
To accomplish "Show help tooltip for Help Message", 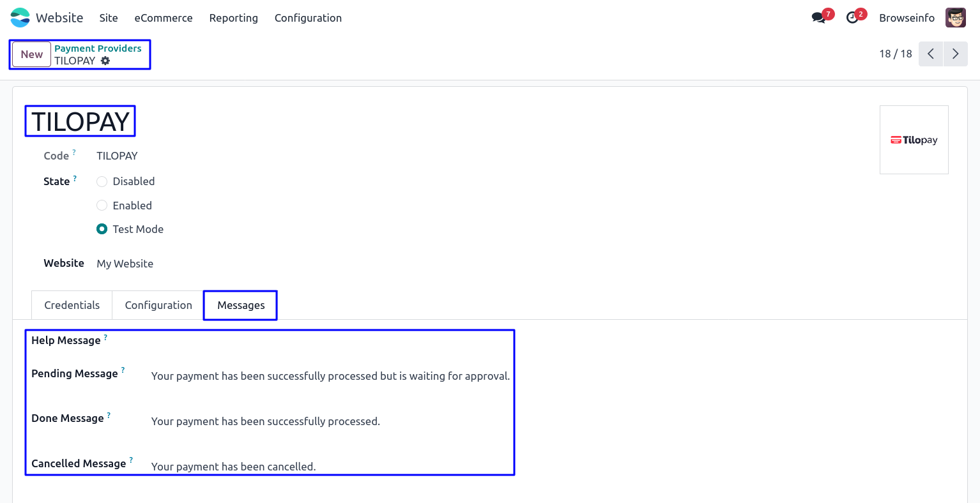I will click(x=105, y=337).
